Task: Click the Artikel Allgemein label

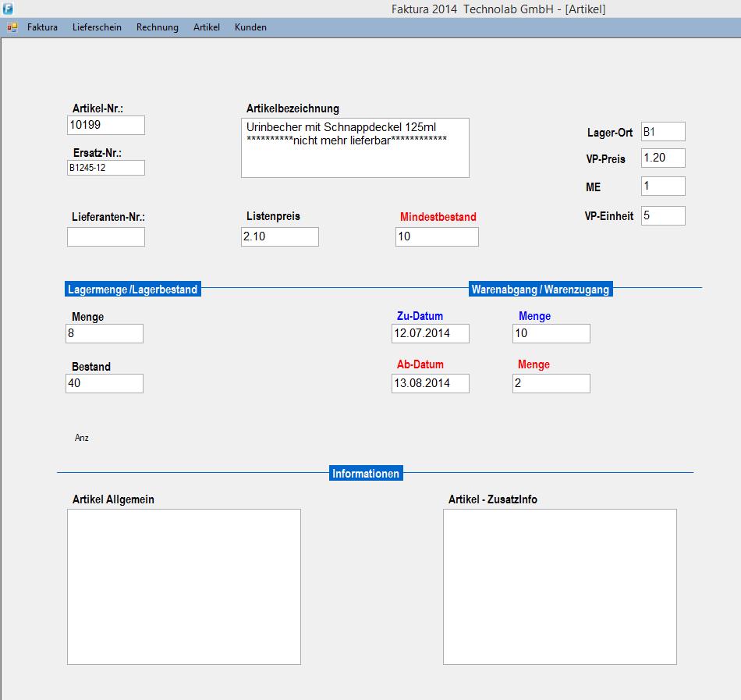Action: [113, 499]
